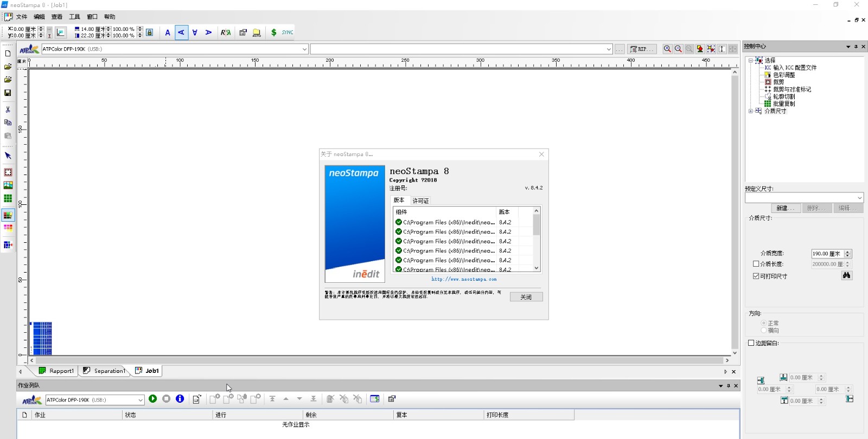Viewport: 868px width, 439px height.
Task: Click the 新建... button
Action: tap(786, 208)
